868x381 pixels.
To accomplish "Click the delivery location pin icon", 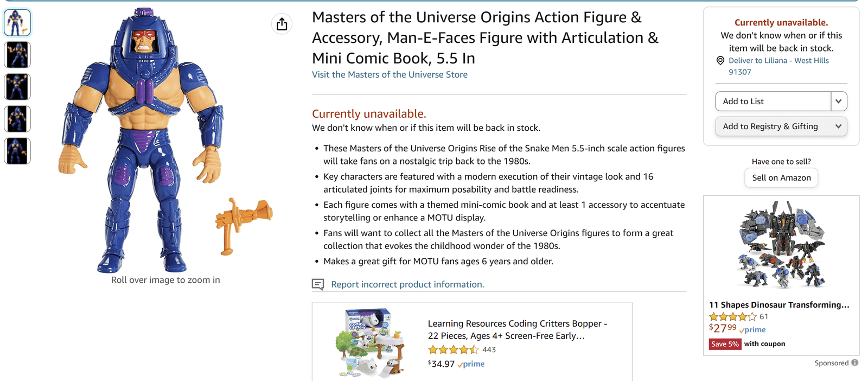I will 720,61.
